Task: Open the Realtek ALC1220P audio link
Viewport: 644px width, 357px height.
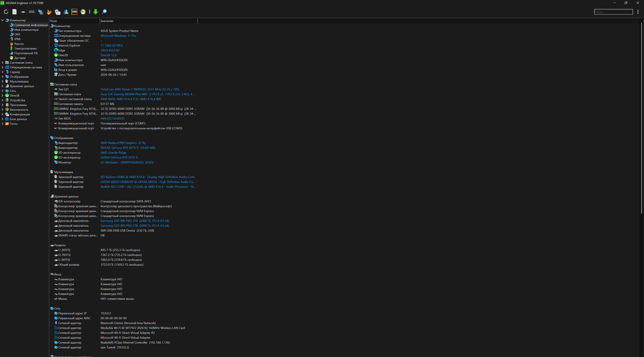Action: 148,187
